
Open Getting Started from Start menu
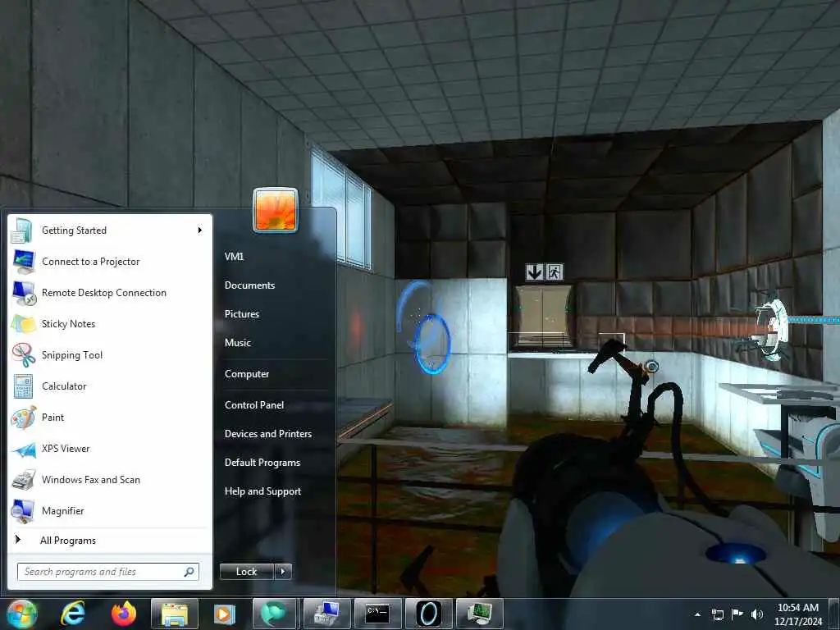[110, 231]
